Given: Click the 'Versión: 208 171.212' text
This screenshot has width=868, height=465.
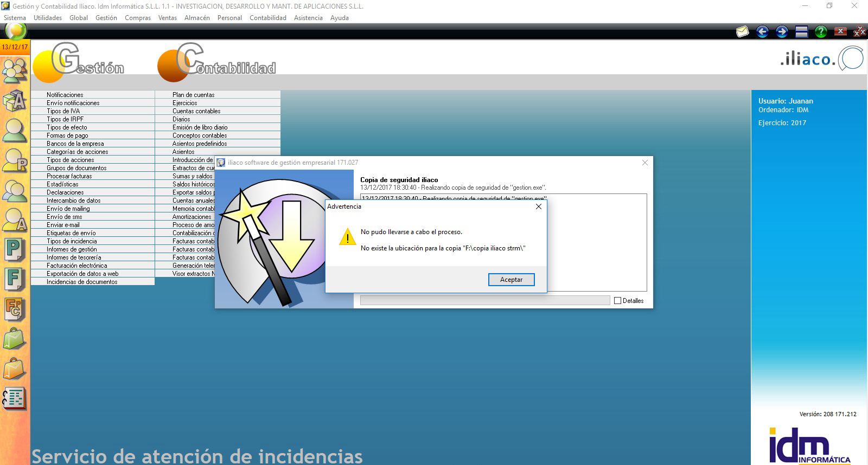Looking at the screenshot, I should click(x=828, y=414).
